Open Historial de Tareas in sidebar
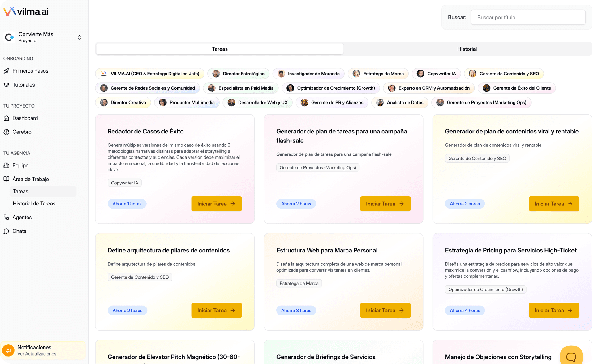The image size is (594, 364). [34, 204]
